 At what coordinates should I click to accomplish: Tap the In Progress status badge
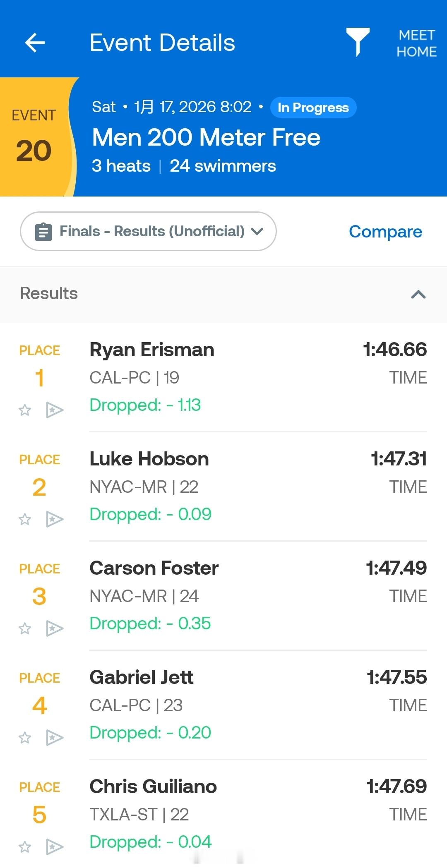point(313,107)
